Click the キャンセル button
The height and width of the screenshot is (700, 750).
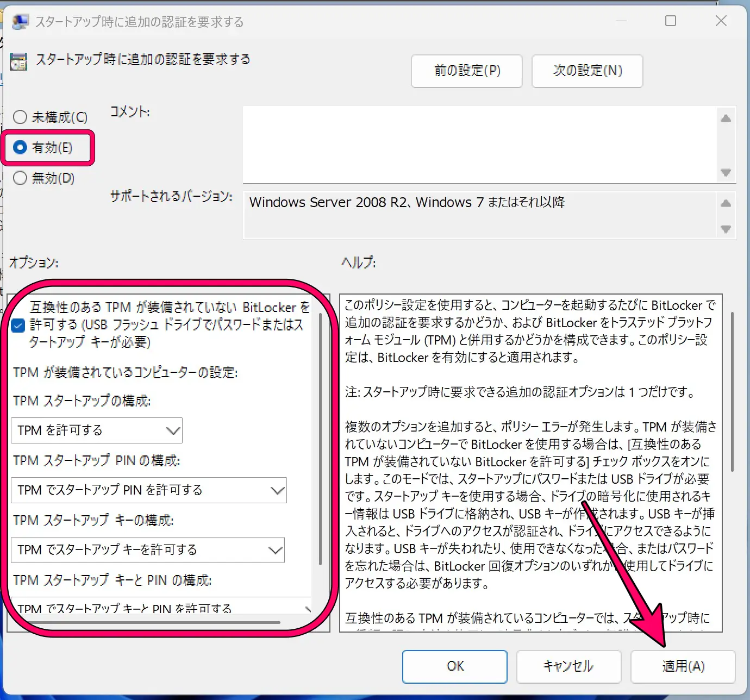tap(568, 666)
